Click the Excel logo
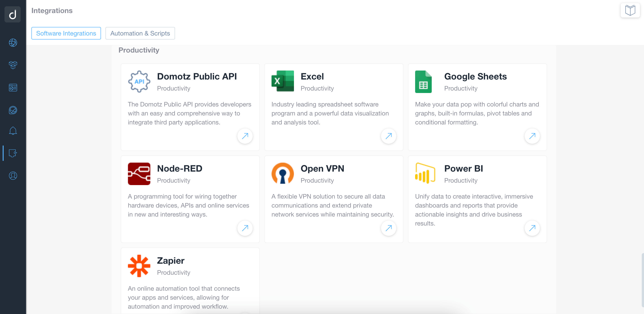 pyautogui.click(x=283, y=81)
